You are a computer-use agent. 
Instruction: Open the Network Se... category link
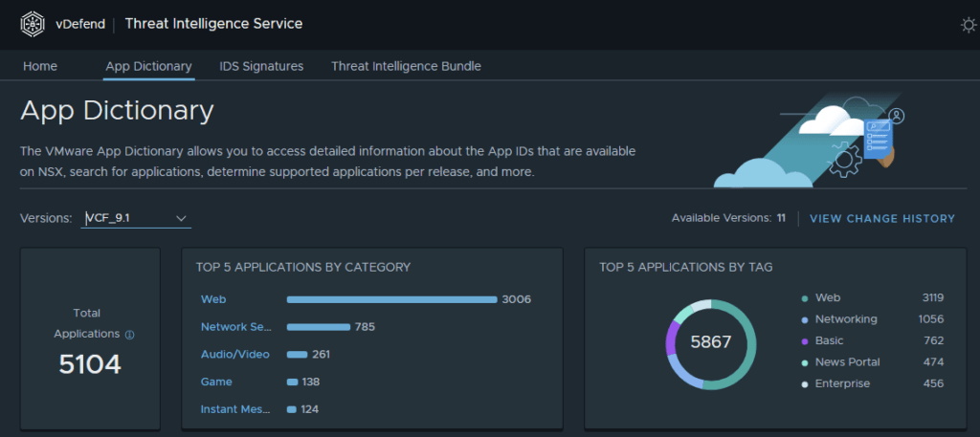coord(237,326)
